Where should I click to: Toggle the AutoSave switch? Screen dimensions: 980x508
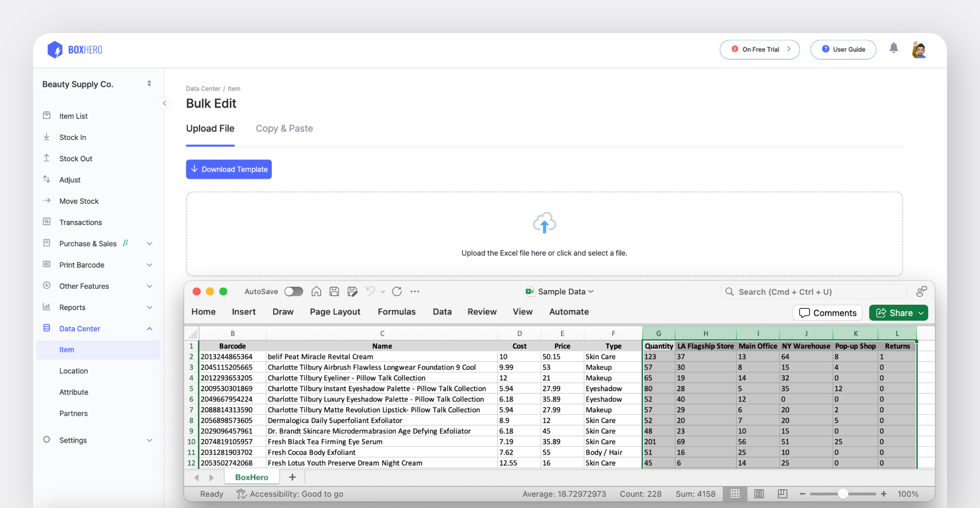(x=293, y=291)
